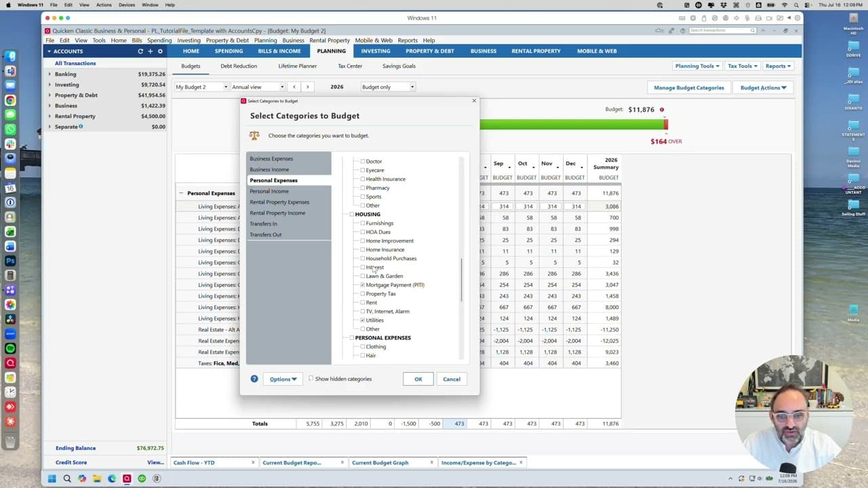The image size is (868, 488).
Task: Open the Savings Goals subtab
Action: click(399, 66)
